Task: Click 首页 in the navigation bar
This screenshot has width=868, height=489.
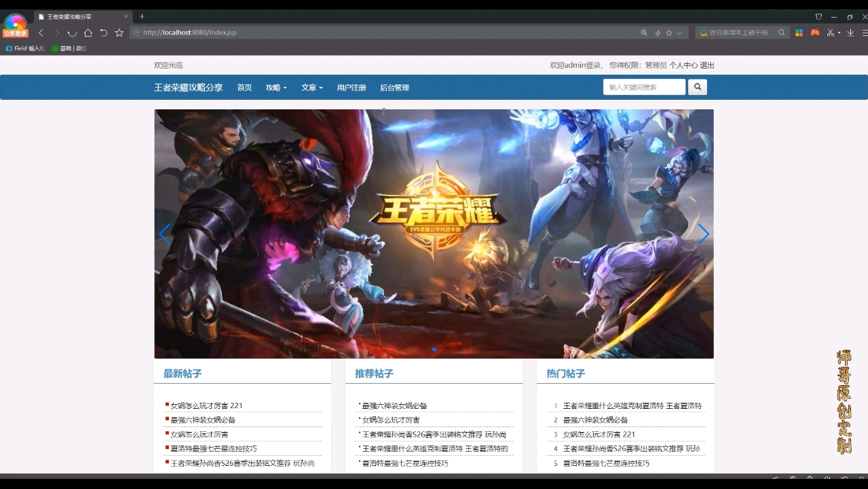Action: click(x=244, y=87)
